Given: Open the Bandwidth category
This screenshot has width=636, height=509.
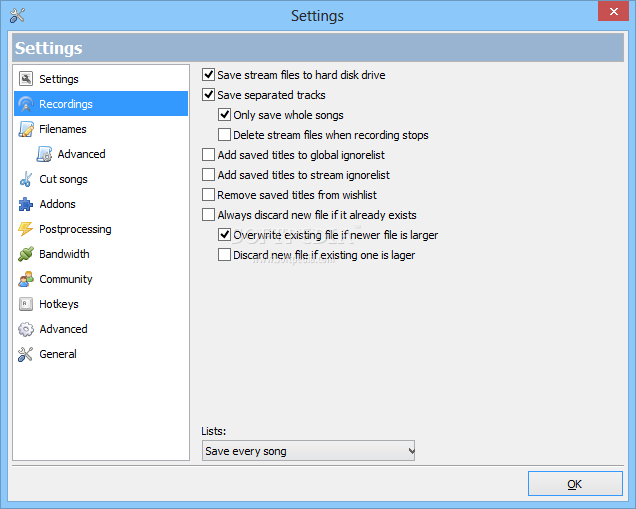Looking at the screenshot, I should tap(101, 254).
